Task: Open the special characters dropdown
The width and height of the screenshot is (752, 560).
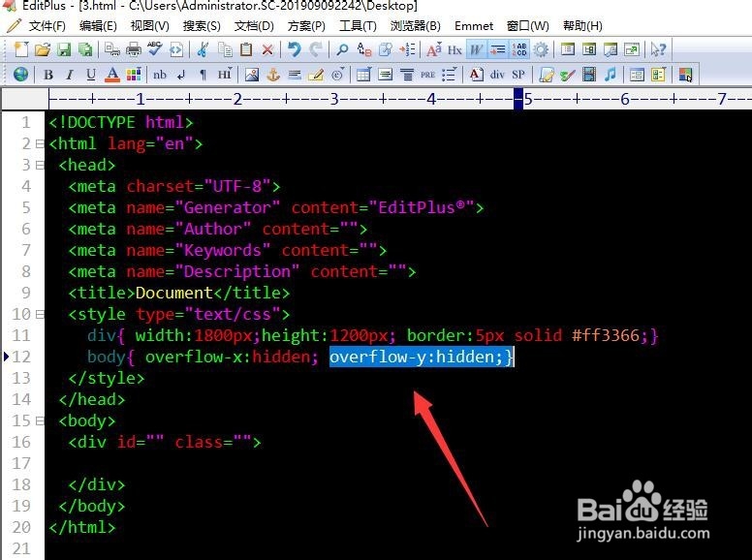Action: pyautogui.click(x=337, y=75)
